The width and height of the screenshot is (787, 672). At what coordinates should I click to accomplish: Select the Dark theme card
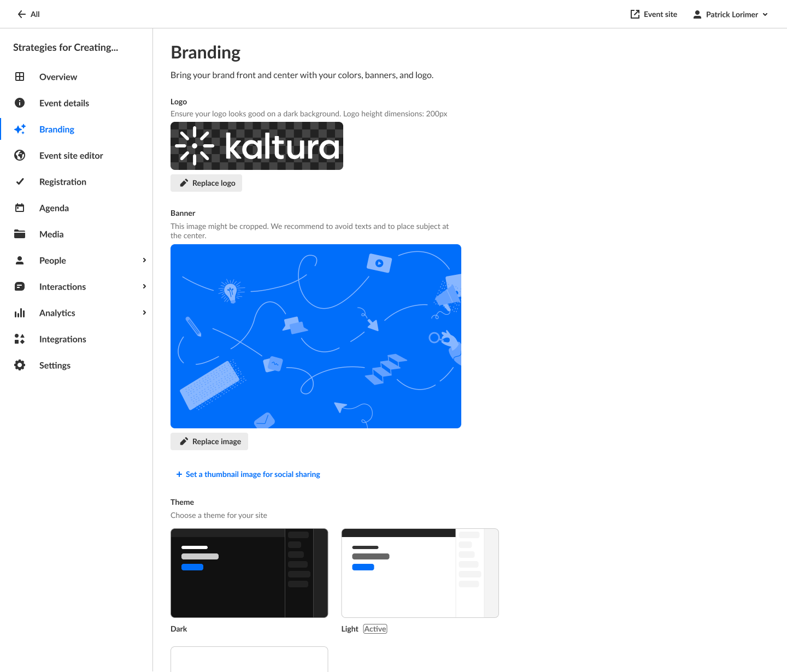click(x=249, y=573)
